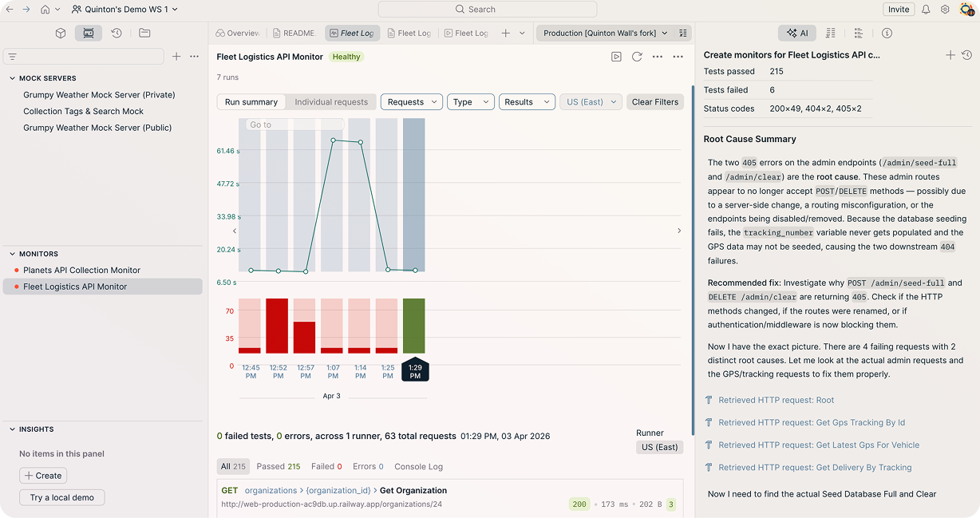Run the Fleet Logistics API Monitor play icon
This screenshot has height=518, width=980.
coord(616,57)
